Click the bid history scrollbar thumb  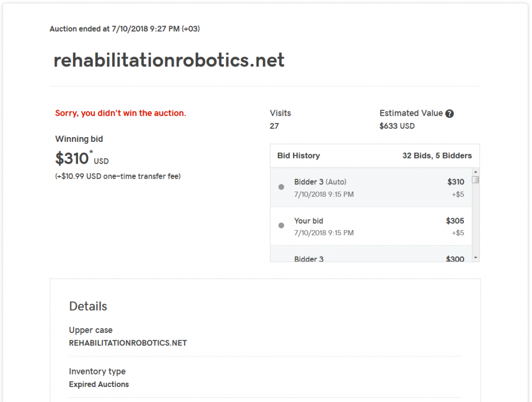(476, 180)
